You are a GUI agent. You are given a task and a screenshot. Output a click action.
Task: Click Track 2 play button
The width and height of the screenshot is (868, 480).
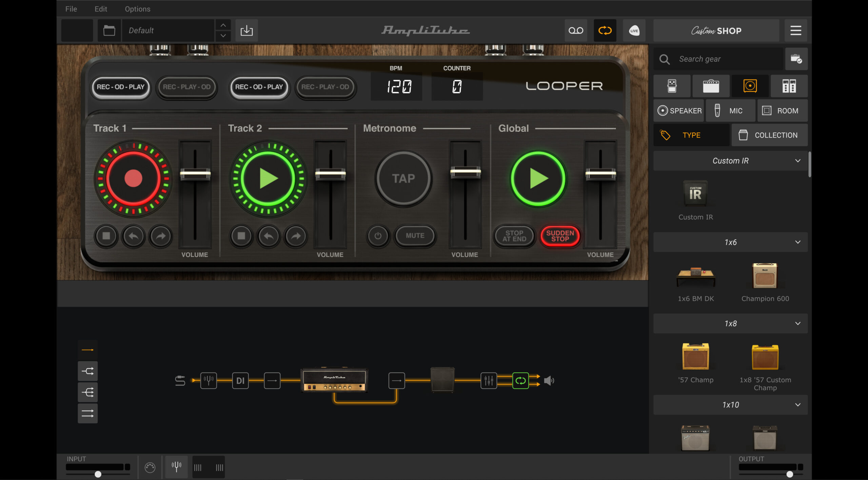[x=269, y=179]
